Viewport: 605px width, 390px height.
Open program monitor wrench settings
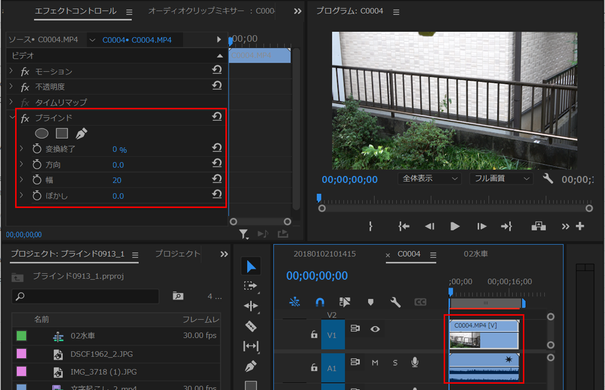[x=548, y=179]
